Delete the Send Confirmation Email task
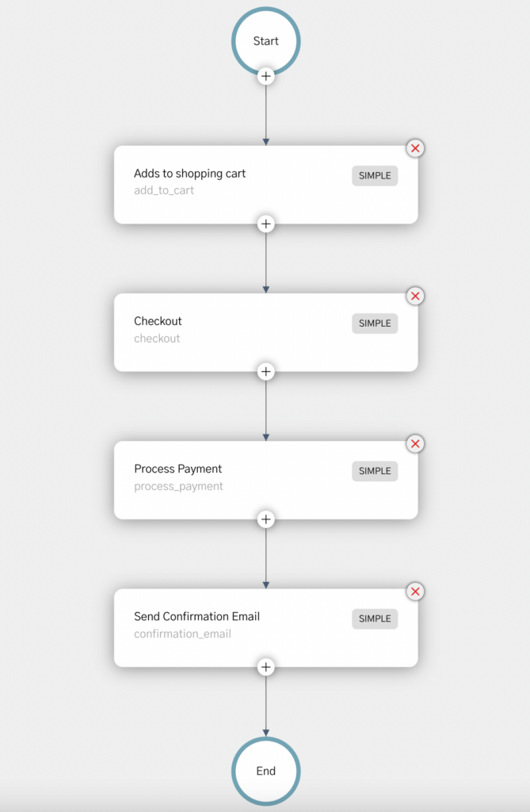This screenshot has height=812, width=530. coord(415,592)
